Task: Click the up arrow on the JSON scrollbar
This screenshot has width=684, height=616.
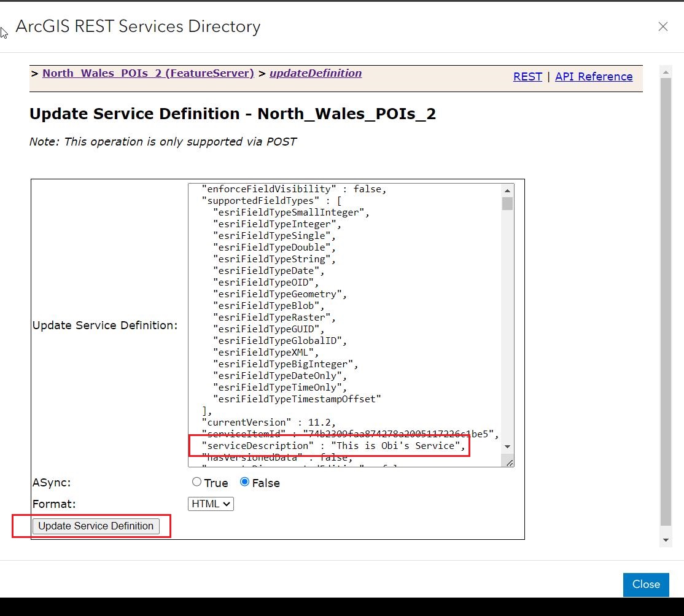Action: tap(507, 190)
